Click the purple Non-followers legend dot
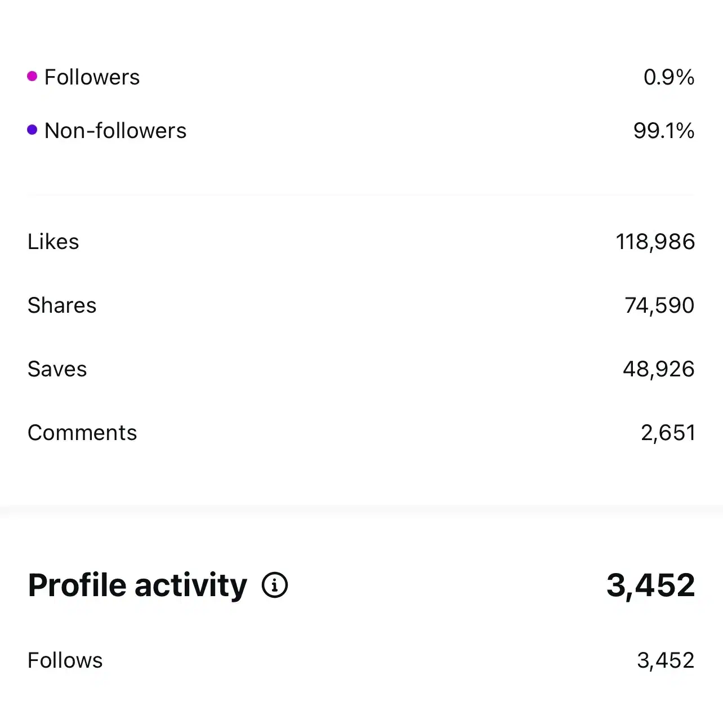The width and height of the screenshot is (723, 728). [x=32, y=130]
